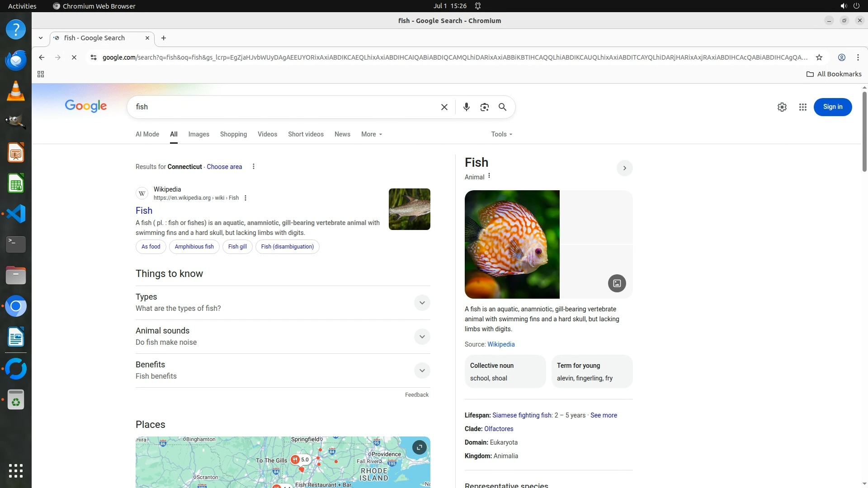Click the page vertical scrollbar

pyautogui.click(x=864, y=131)
